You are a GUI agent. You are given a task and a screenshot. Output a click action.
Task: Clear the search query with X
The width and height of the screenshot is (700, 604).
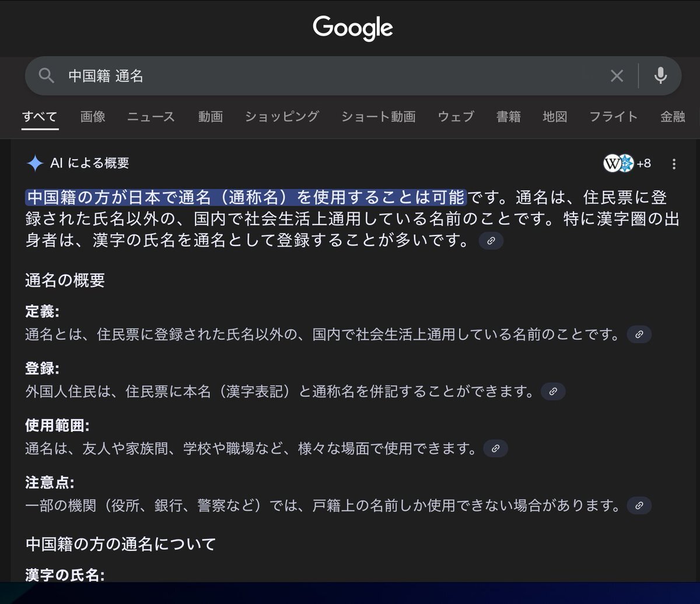coord(617,76)
